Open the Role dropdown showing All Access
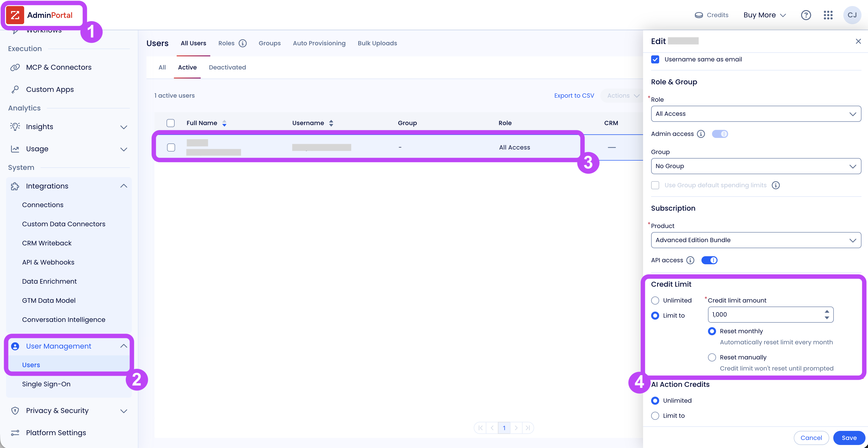 click(x=756, y=114)
